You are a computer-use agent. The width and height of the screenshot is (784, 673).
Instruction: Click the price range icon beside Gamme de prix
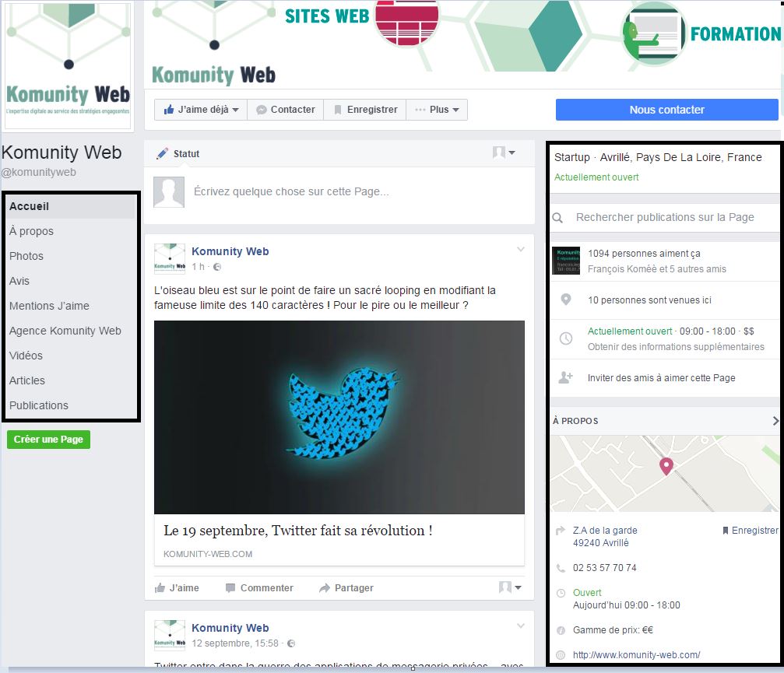point(561,630)
